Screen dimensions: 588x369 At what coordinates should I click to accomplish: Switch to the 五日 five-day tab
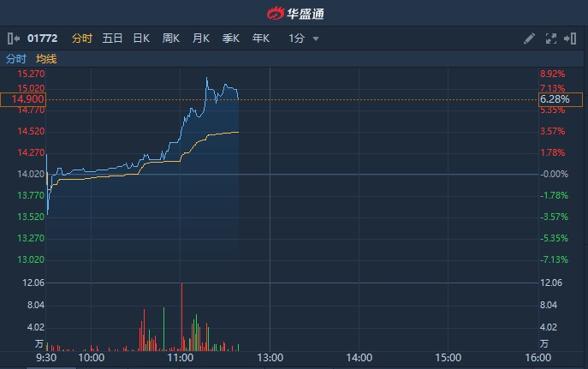click(112, 39)
